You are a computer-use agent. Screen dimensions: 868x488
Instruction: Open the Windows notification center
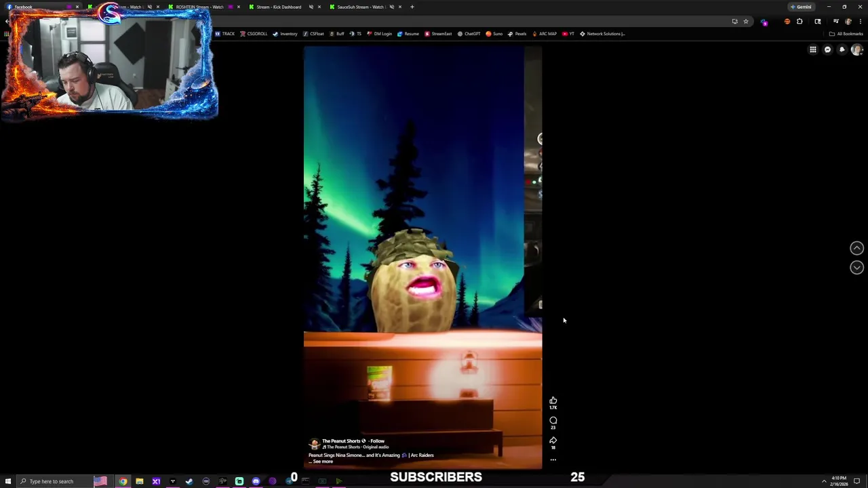tap(856, 481)
